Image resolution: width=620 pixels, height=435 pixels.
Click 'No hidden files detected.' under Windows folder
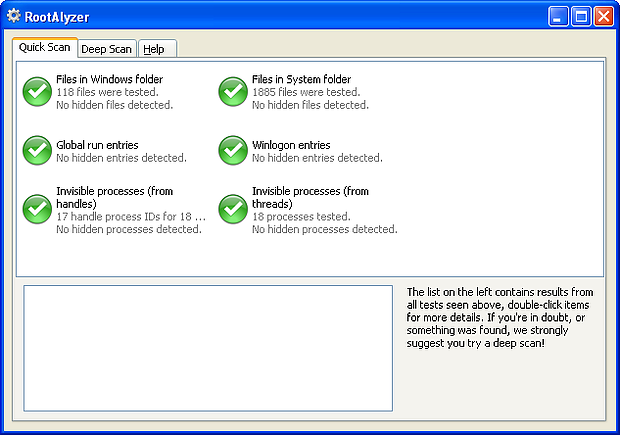click(x=114, y=105)
